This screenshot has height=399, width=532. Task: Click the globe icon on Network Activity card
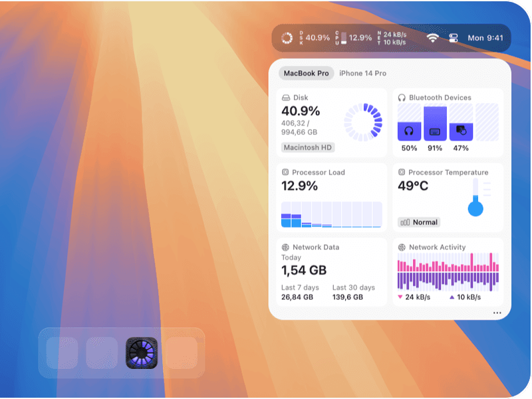click(x=402, y=247)
